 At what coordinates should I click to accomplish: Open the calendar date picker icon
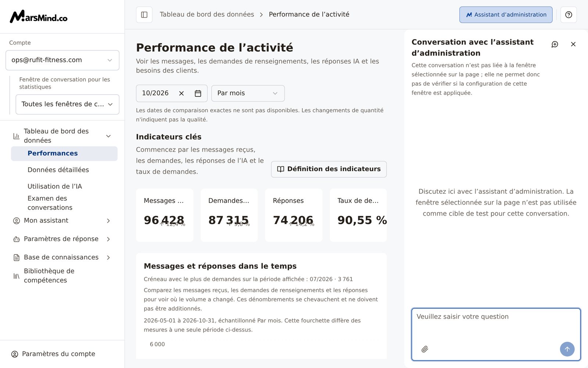point(198,93)
